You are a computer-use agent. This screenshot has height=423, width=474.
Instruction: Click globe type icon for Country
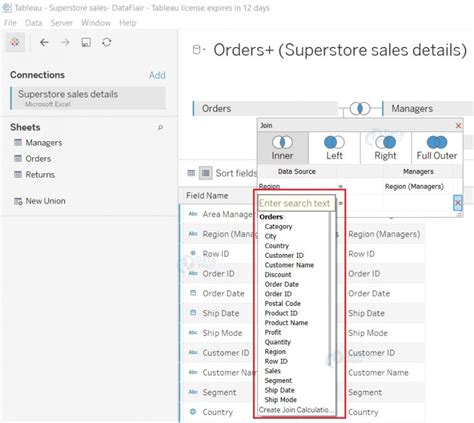(193, 412)
